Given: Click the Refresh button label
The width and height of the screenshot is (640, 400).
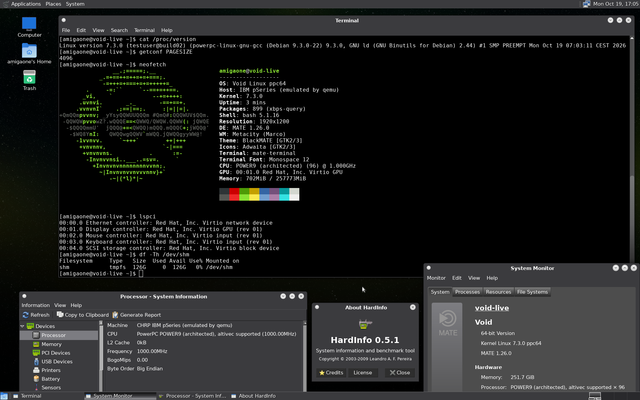Looking at the screenshot, I should [40, 315].
